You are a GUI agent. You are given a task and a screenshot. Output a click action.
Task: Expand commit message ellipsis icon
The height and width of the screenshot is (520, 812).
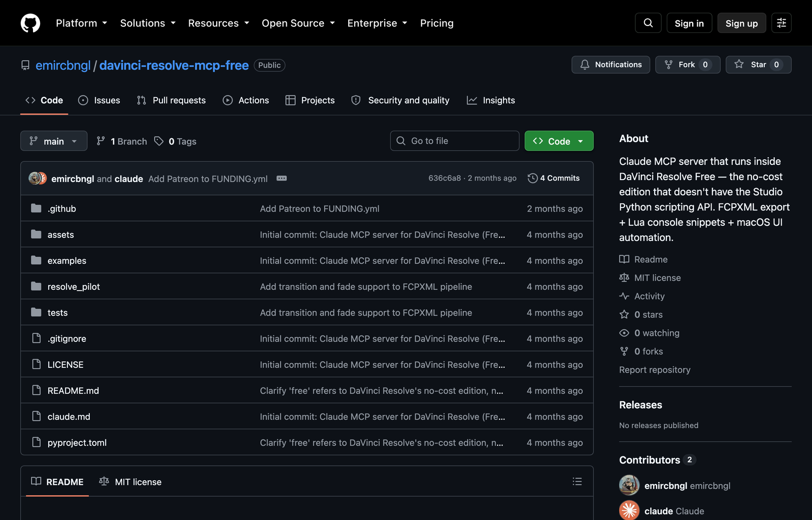(282, 178)
